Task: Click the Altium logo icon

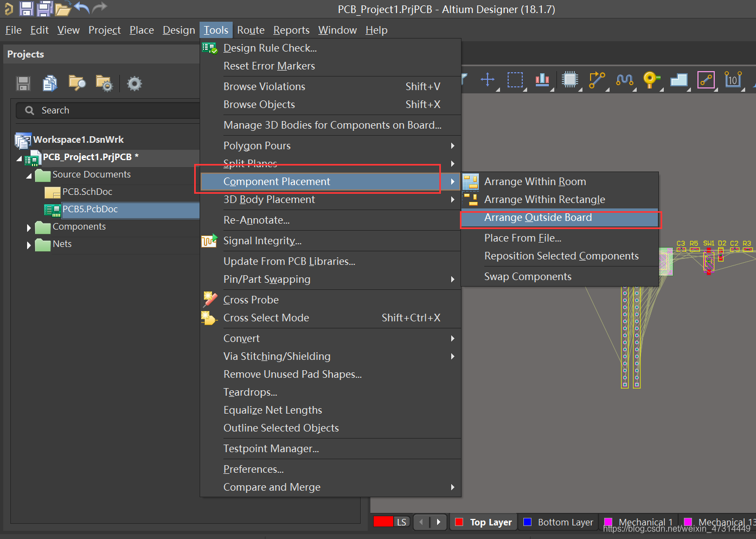Action: tap(9, 9)
